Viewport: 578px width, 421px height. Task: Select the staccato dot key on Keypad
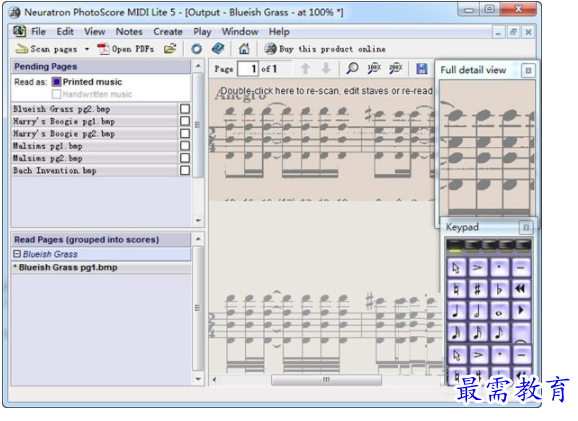(x=499, y=268)
